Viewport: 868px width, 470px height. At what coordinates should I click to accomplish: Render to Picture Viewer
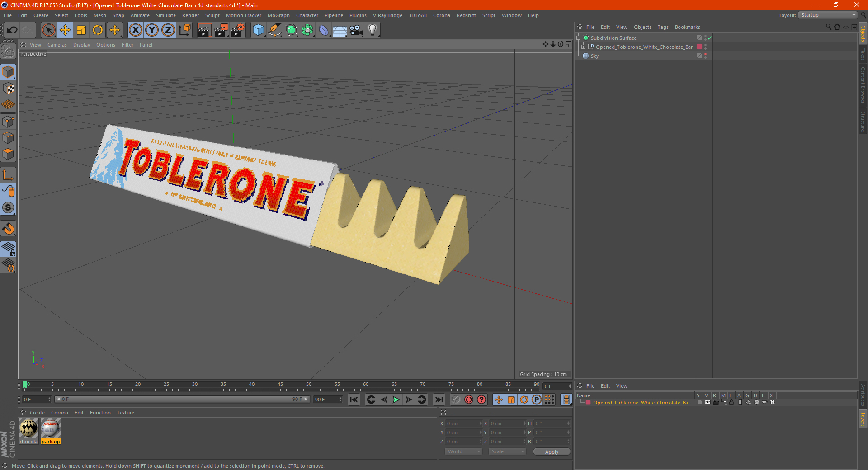point(221,30)
